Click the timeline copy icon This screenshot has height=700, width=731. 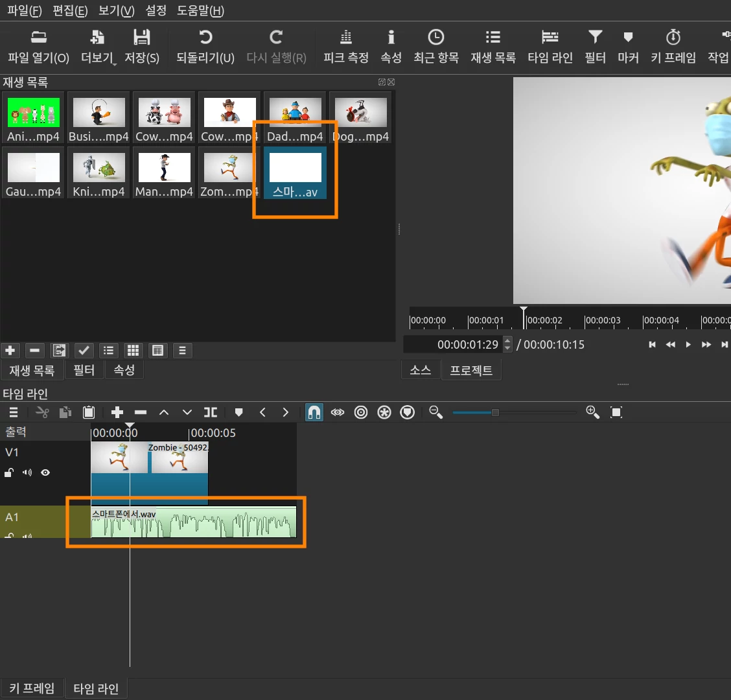pos(65,412)
